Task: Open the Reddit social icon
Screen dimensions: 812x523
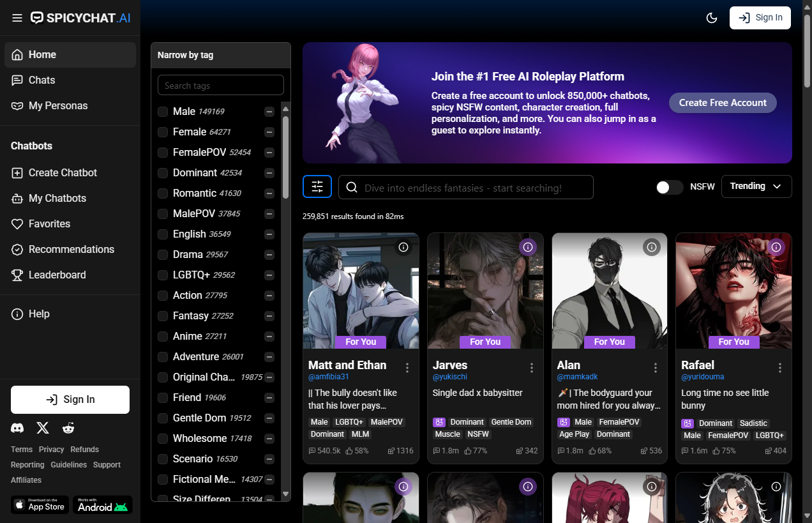Action: coord(68,428)
